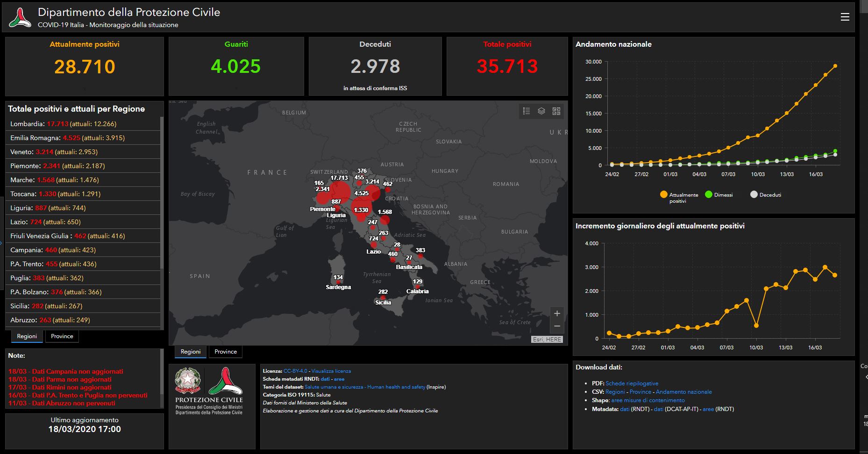Select the P.A. Trento row

(x=83, y=264)
